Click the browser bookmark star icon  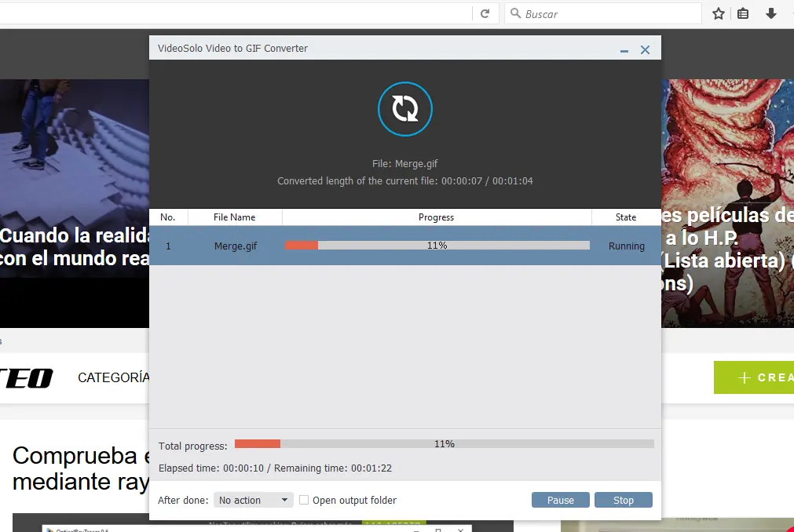(x=718, y=13)
